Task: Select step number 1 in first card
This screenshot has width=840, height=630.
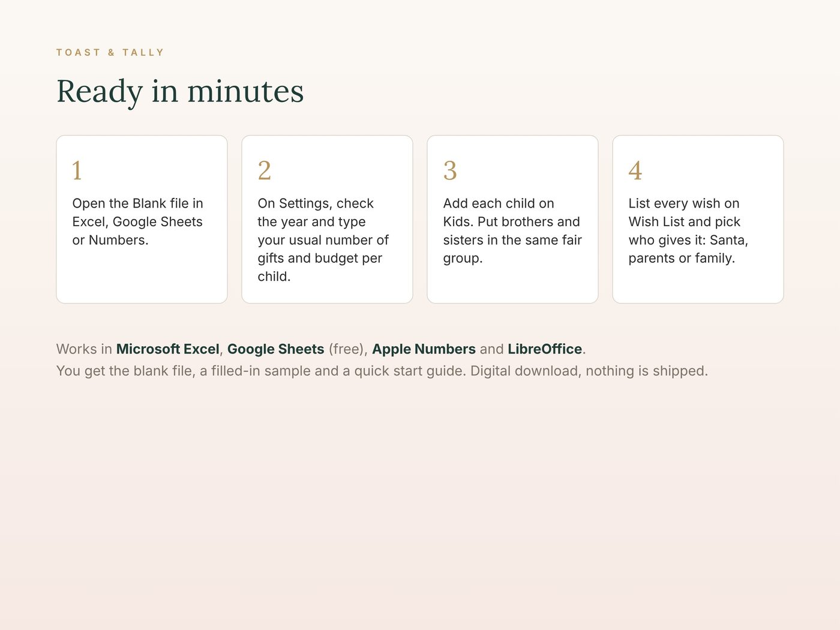Action: coord(77,170)
